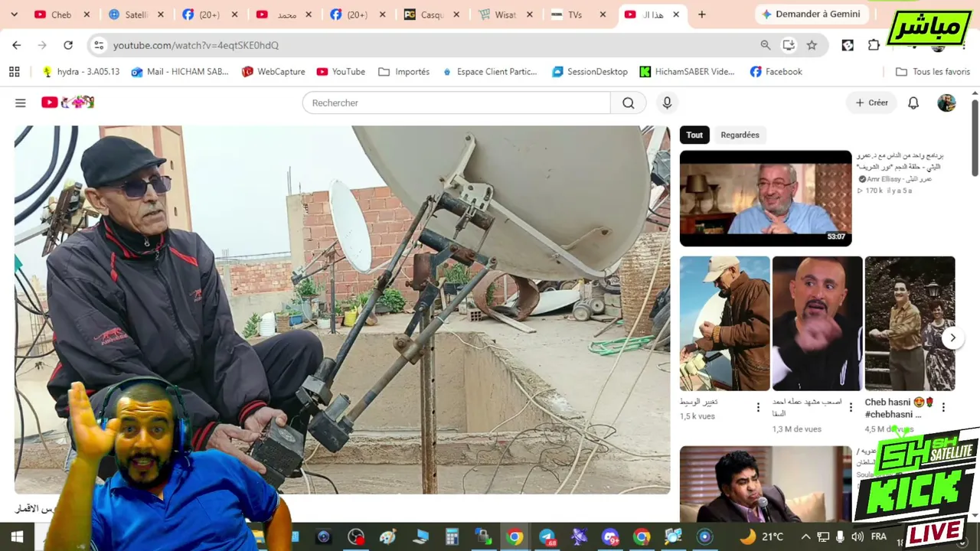This screenshot has height=551, width=980.
Task: Open Calculator from the taskbar
Action: [x=452, y=537]
